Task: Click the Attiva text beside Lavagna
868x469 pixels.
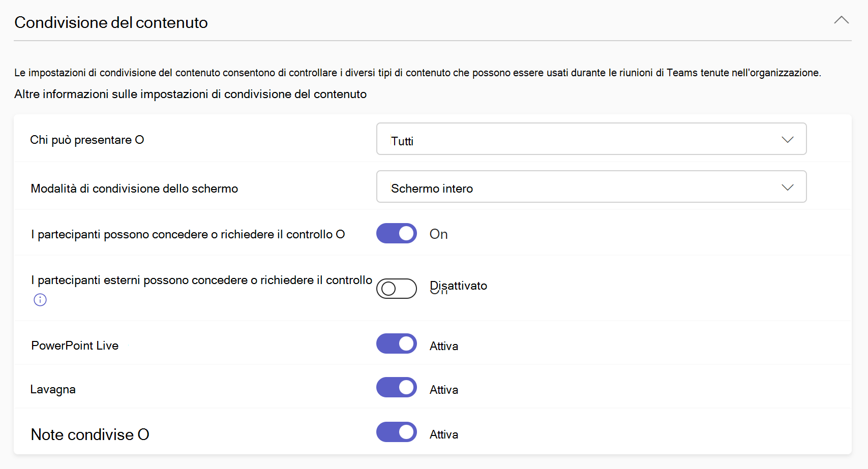Action: click(444, 390)
